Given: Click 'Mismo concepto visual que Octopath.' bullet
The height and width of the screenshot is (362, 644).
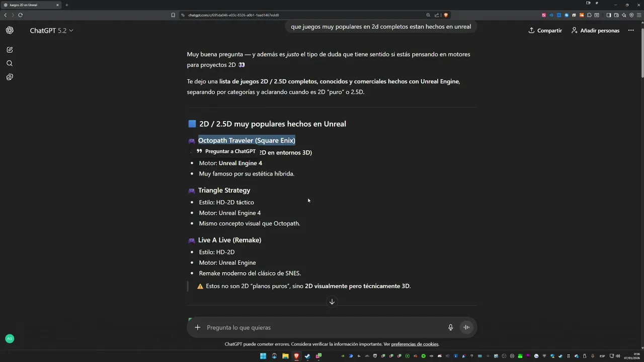Looking at the screenshot, I should click(250, 223).
